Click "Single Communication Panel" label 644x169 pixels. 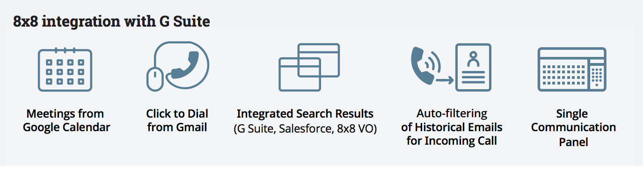pos(573,127)
